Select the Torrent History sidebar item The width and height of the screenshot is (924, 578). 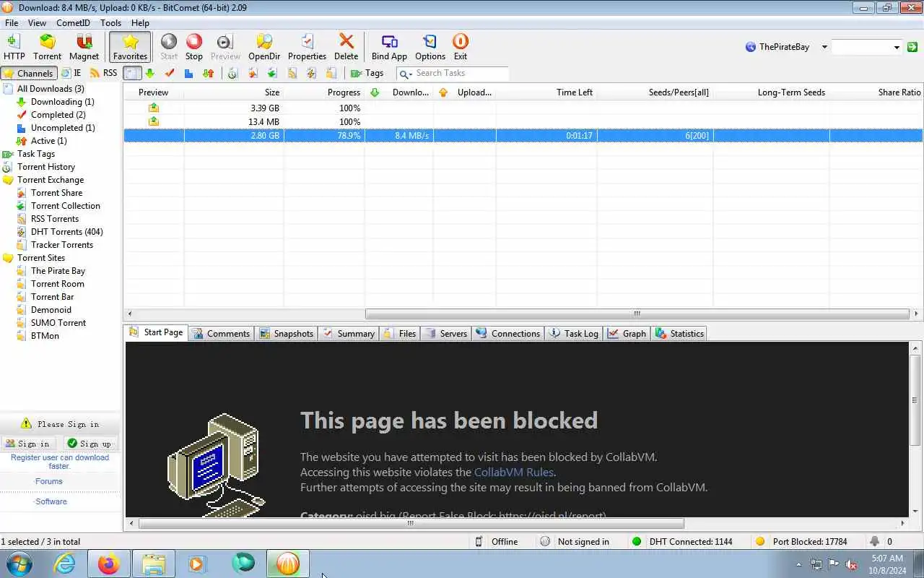tap(46, 167)
